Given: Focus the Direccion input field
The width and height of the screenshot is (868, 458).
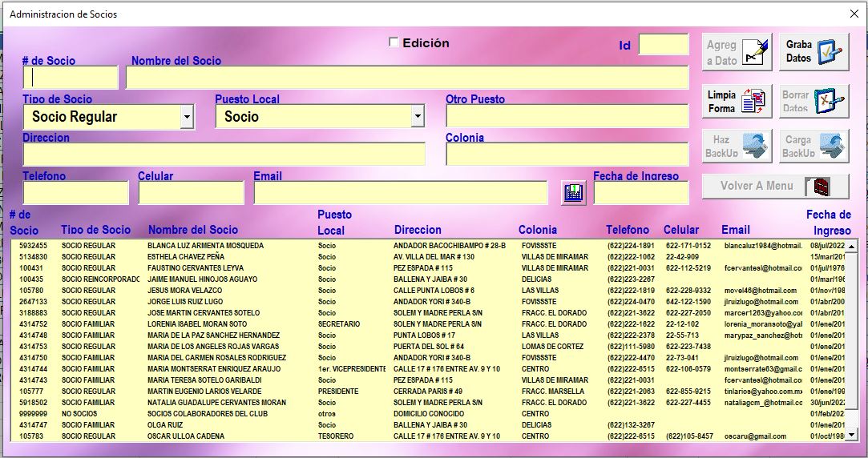Looking at the screenshot, I should [x=224, y=155].
